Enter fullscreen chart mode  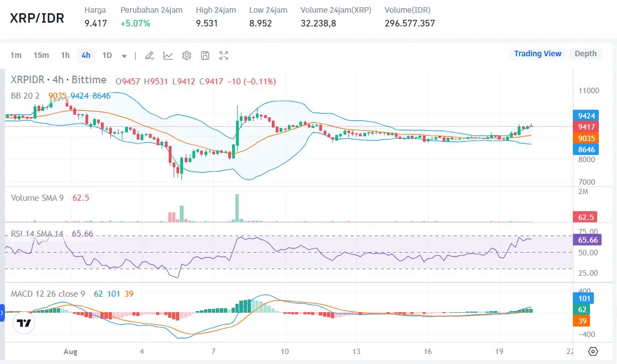[223, 55]
